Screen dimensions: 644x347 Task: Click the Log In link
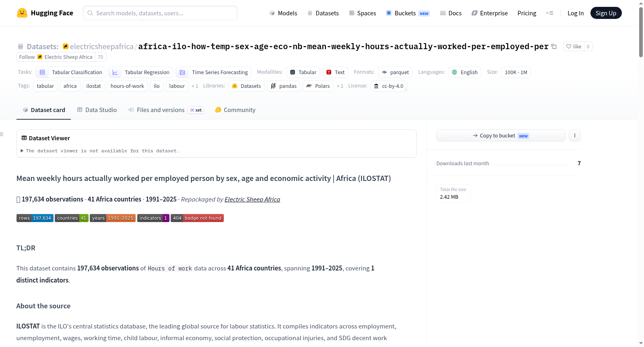coord(576,13)
